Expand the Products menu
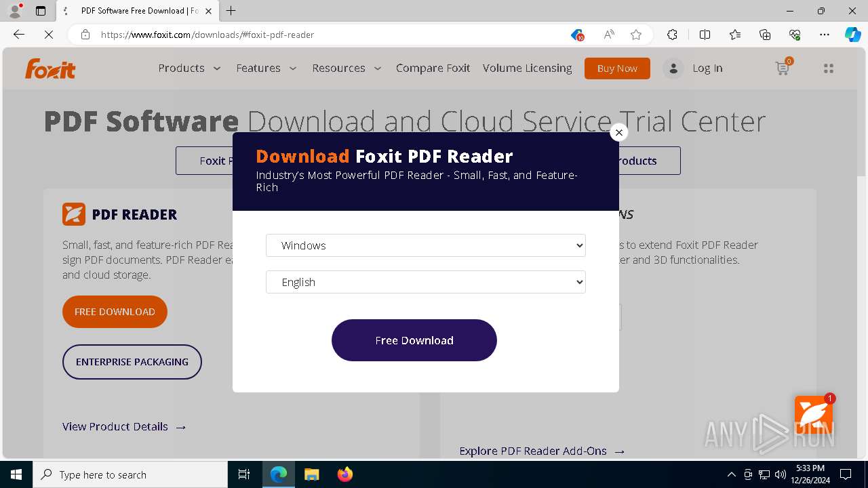868x488 pixels. tap(190, 68)
